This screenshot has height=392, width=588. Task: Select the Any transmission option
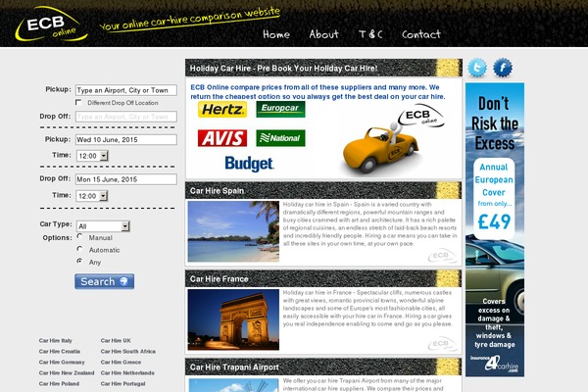(x=79, y=261)
